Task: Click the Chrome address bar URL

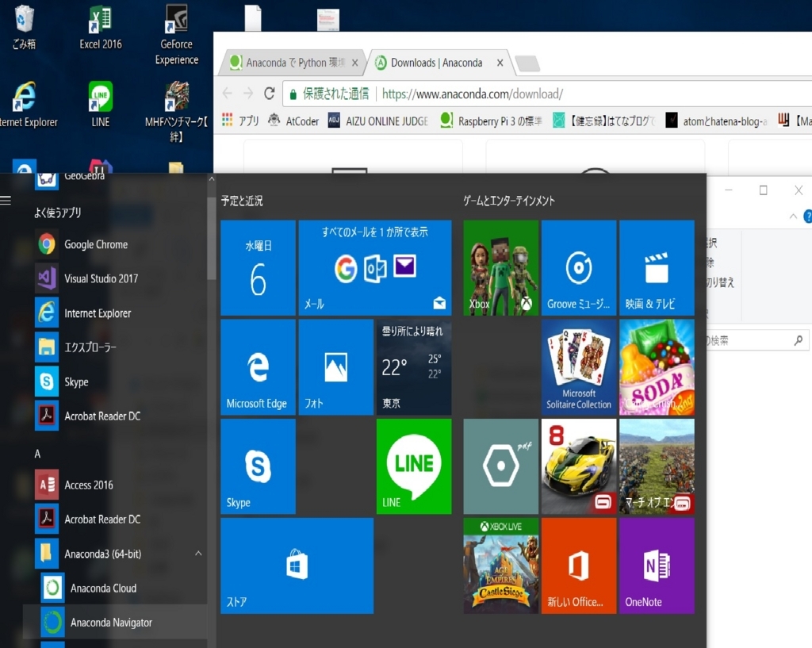Action: 473,94
